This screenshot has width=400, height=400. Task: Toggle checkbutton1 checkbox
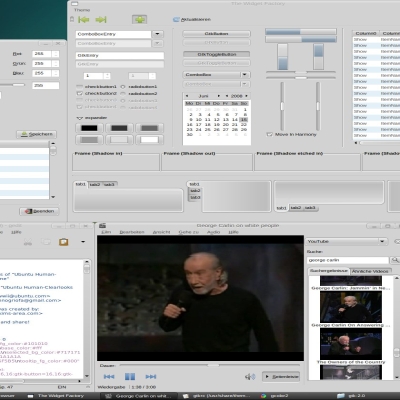pyautogui.click(x=79, y=87)
